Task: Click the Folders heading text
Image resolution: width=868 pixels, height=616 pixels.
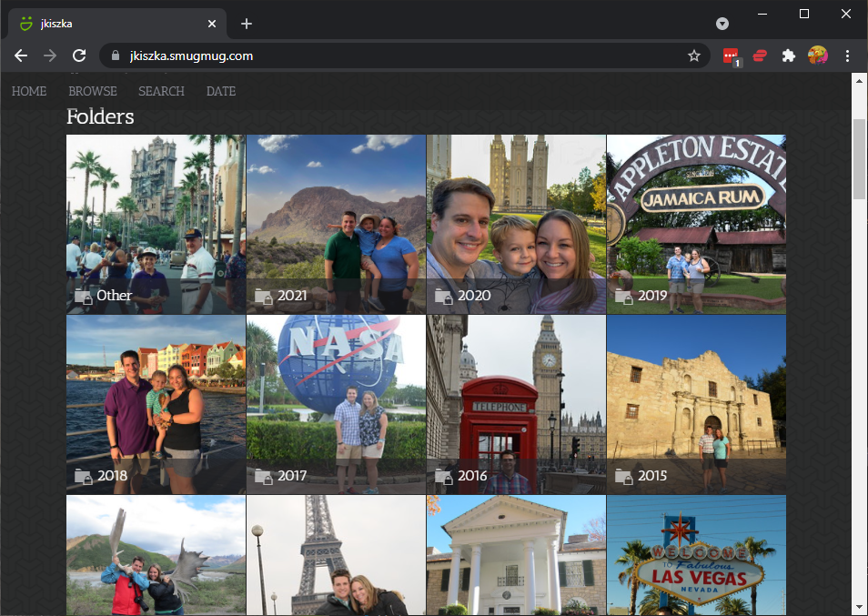Action: tap(100, 116)
